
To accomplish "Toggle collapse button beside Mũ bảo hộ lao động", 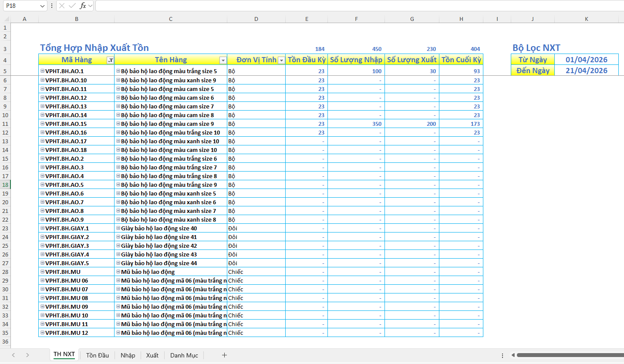I will point(118,272).
